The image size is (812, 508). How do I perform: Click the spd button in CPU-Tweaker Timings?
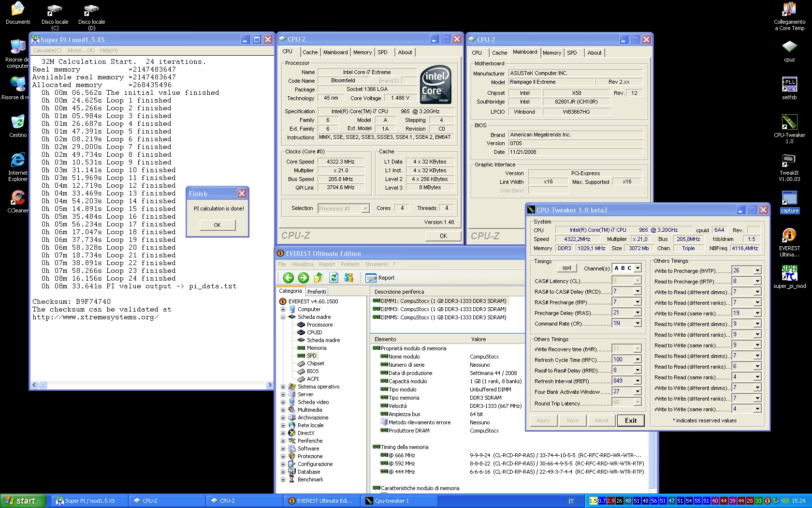point(566,268)
